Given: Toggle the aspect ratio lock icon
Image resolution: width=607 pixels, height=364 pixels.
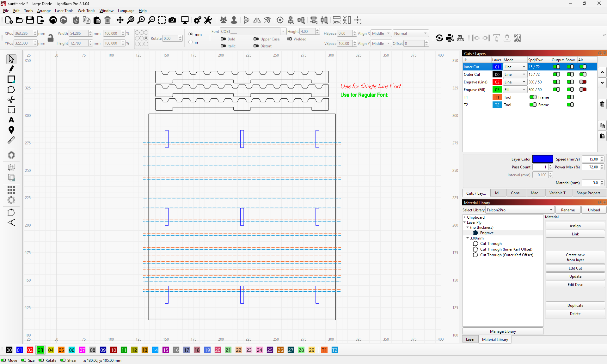Looking at the screenshot, I should (x=51, y=38).
